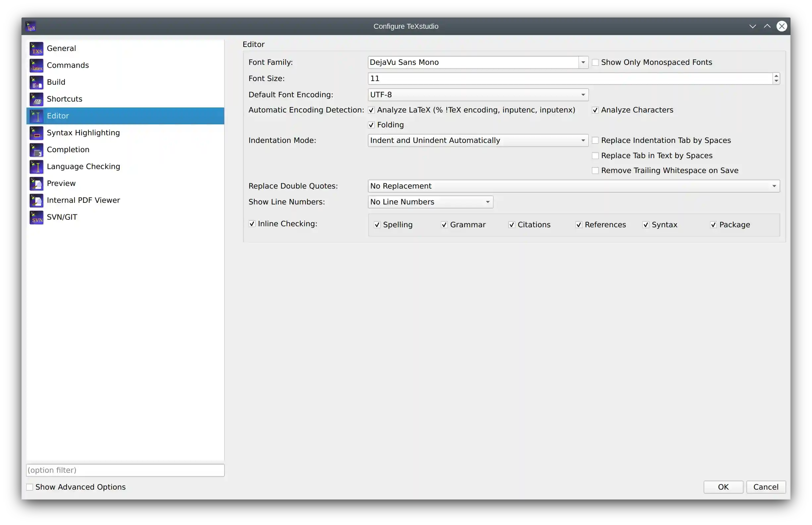Dismiss the dialog with Cancel

766,487
